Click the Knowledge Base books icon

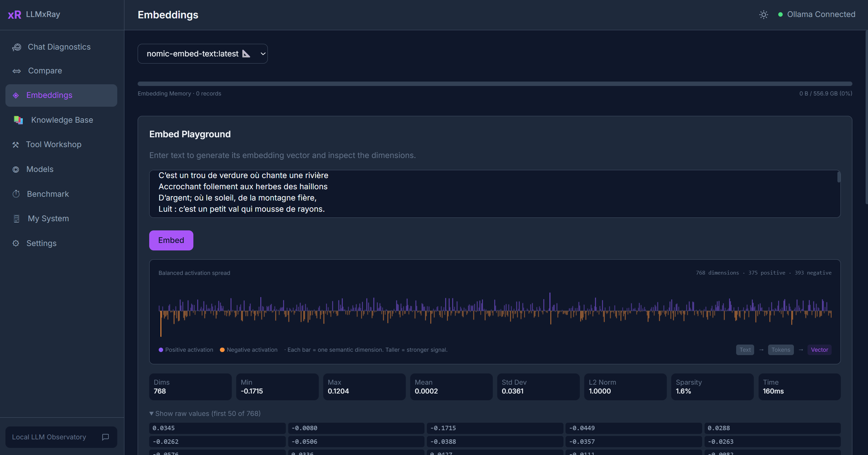pyautogui.click(x=18, y=120)
